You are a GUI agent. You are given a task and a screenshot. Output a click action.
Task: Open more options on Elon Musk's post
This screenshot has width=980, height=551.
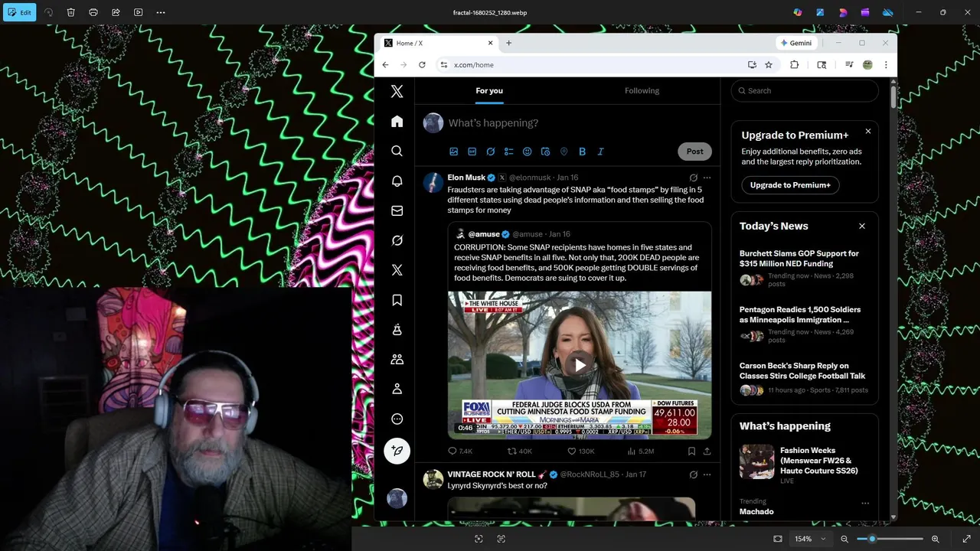coord(707,178)
